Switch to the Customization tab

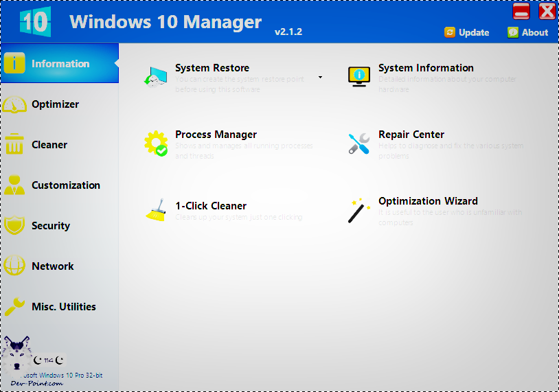(x=65, y=185)
